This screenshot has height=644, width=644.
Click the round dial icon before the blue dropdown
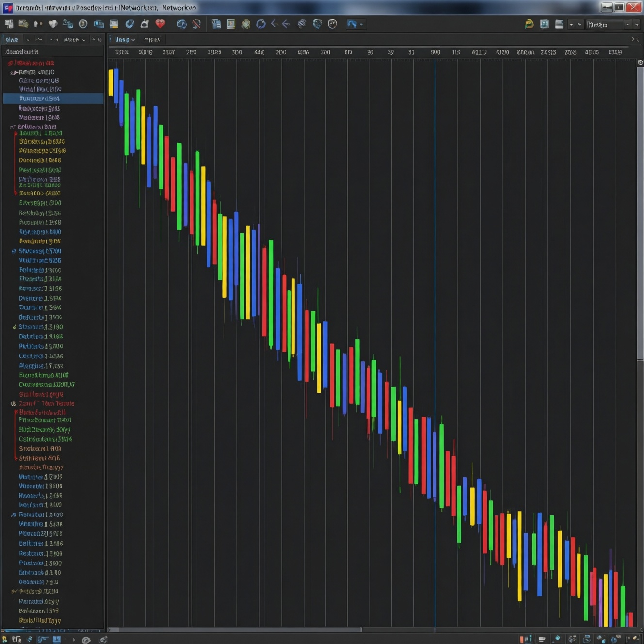332,24
